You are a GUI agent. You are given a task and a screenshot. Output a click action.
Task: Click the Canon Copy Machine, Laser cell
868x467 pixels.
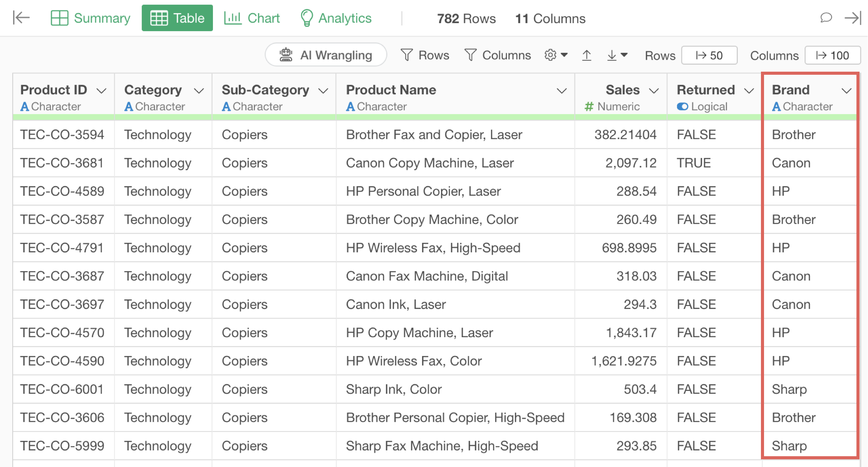click(x=456, y=163)
